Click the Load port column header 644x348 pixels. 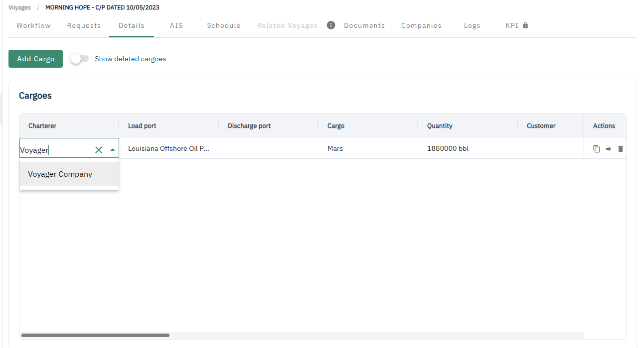(x=169, y=126)
